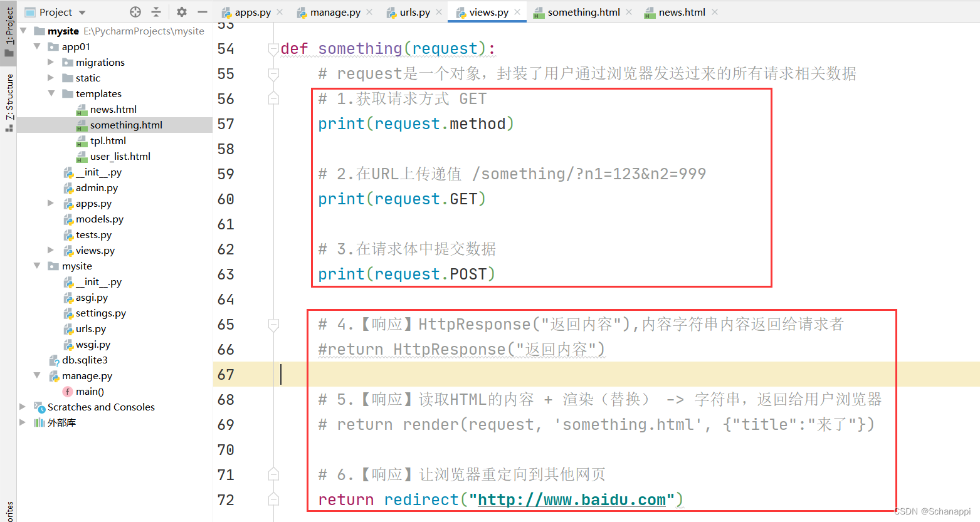
Task: Select something.html in the project tree
Action: coord(126,125)
